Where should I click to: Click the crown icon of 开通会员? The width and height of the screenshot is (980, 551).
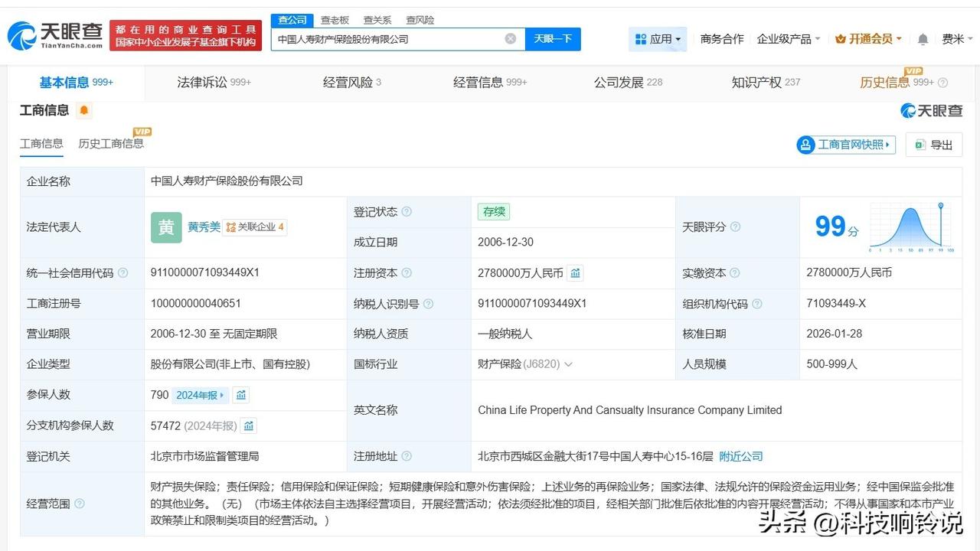(841, 39)
